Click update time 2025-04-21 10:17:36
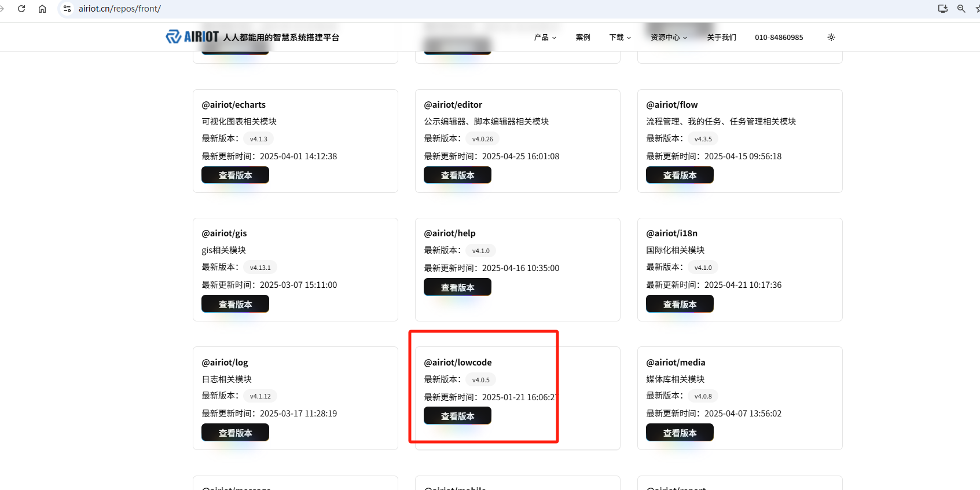This screenshot has height=490, width=980. pyautogui.click(x=743, y=285)
